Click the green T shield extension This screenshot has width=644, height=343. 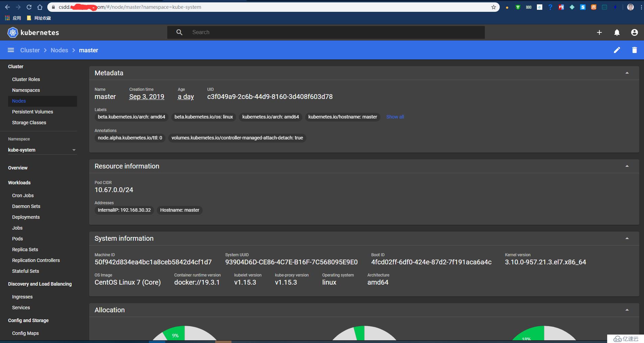pos(518,7)
